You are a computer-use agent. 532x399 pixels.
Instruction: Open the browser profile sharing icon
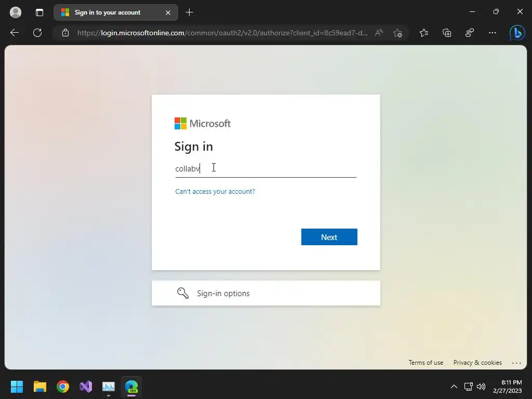(x=470, y=33)
